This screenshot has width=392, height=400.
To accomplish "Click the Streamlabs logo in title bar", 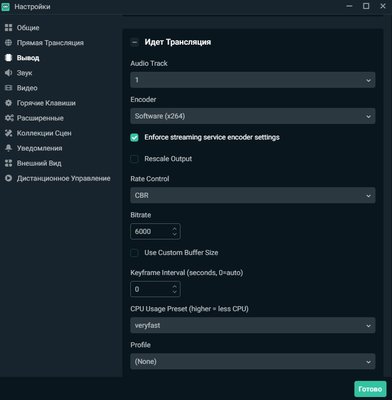I will pos(6,7).
